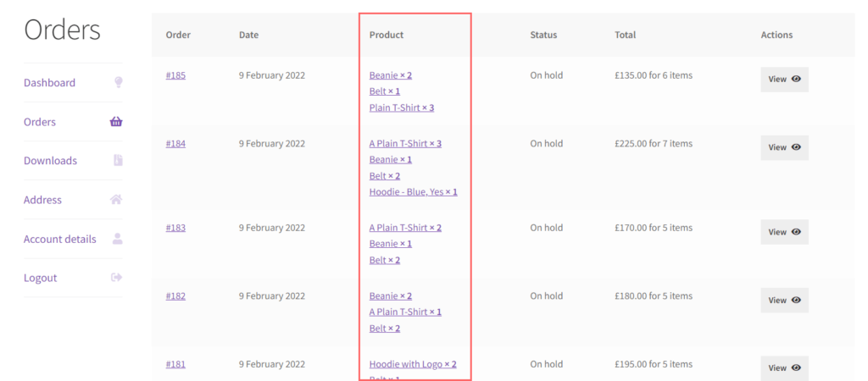868x381 pixels.
Task: Open Beanie × 2 in order #182
Action: coord(390,296)
